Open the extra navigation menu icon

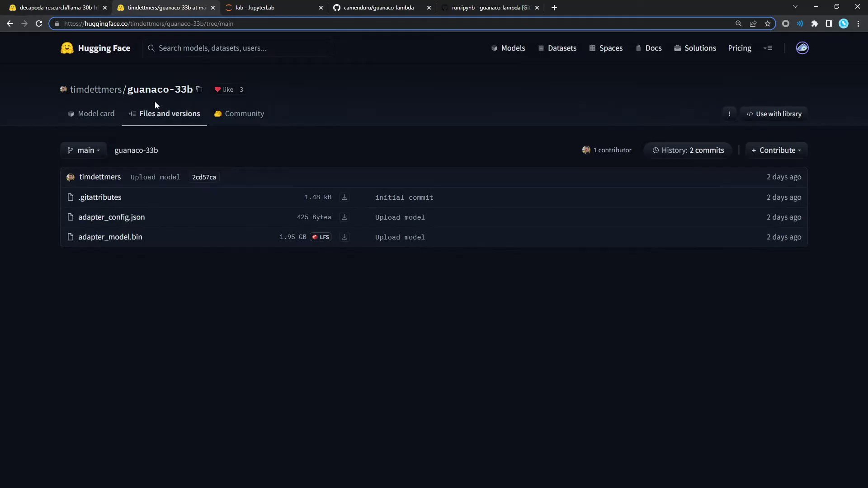768,48
